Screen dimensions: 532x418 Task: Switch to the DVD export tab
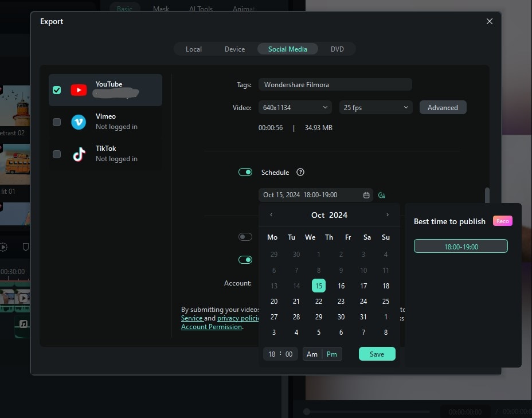(337, 49)
